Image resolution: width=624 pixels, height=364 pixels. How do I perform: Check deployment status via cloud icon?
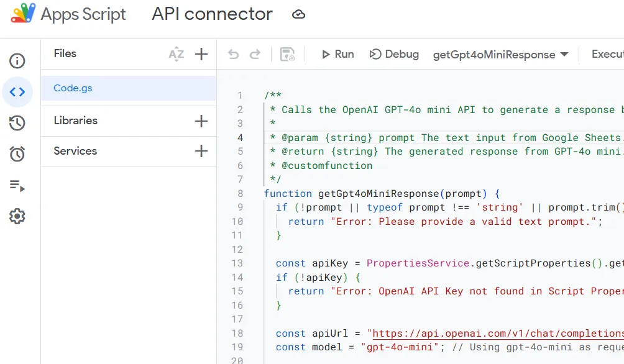point(298,14)
